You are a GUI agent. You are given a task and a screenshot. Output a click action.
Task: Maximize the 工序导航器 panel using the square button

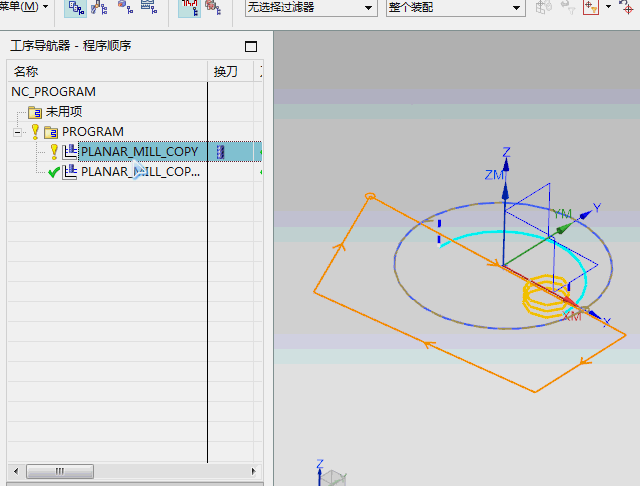(x=251, y=47)
